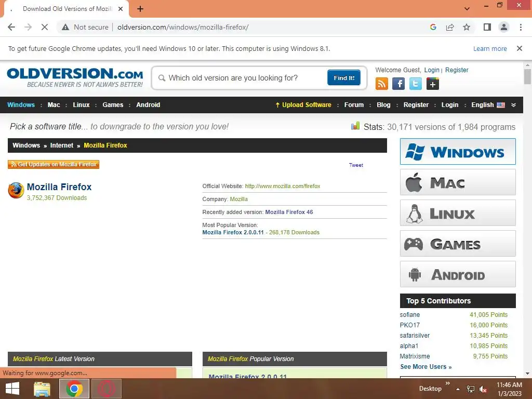The image size is (532, 399).
Task: Open the Windows Start button
Action: 12,389
